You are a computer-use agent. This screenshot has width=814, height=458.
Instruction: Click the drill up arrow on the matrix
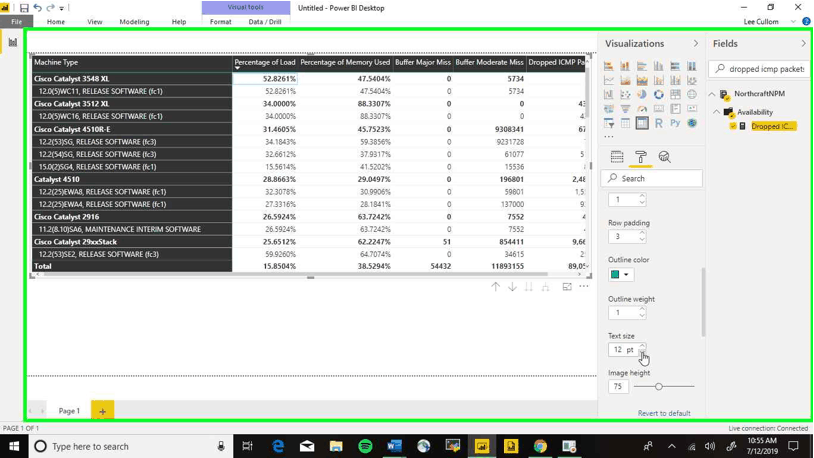(495, 287)
